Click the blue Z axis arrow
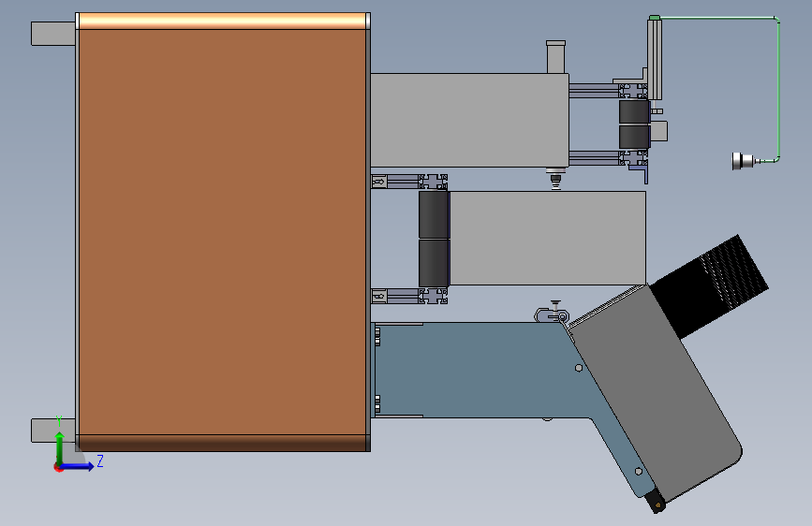Screen dimensions: 812x526 [78, 466]
